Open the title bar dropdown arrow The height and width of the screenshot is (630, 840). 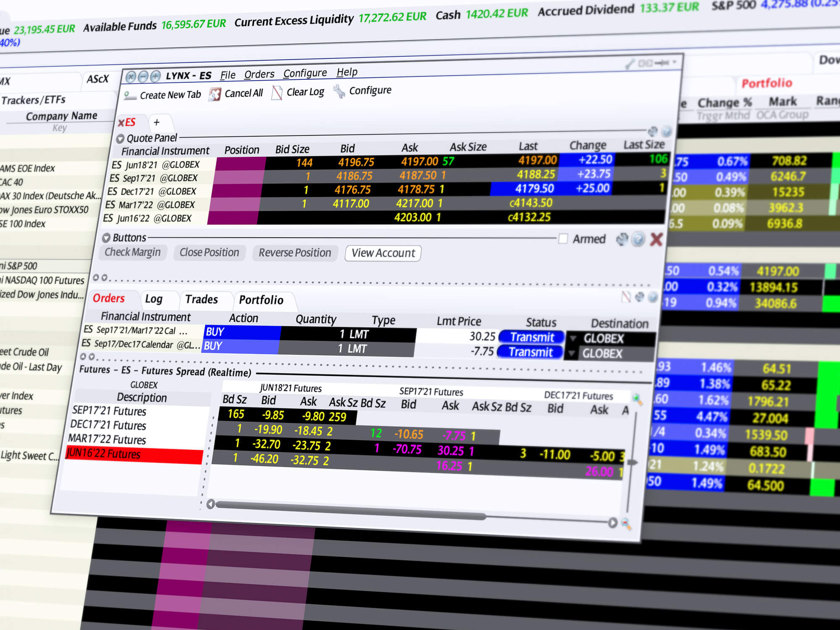(675, 62)
